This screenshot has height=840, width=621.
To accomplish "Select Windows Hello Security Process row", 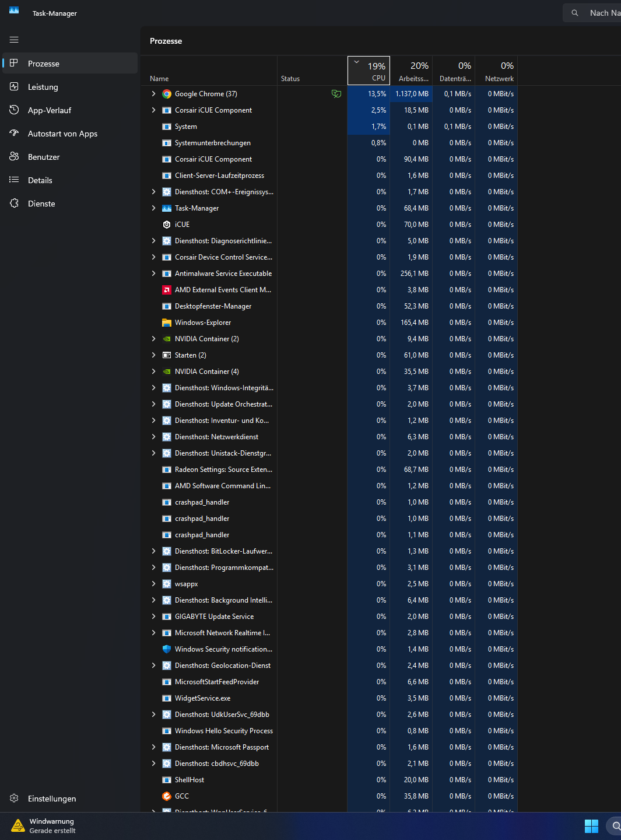I will (329, 731).
